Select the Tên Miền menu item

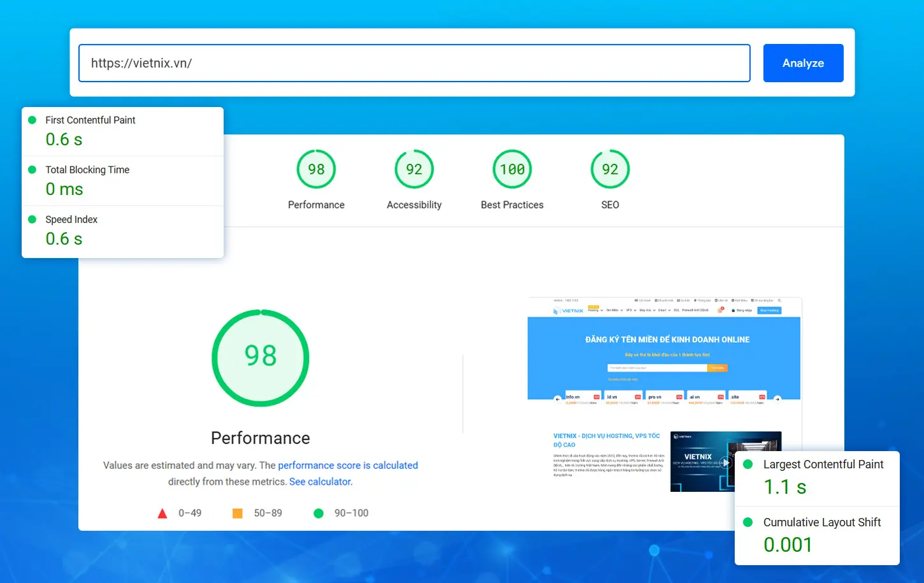pyautogui.click(x=613, y=310)
